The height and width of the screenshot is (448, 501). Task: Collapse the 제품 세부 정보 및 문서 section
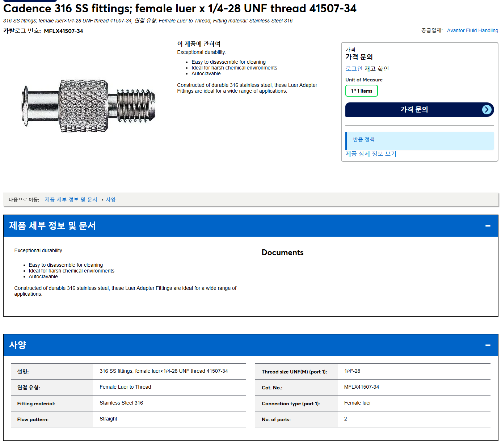(x=488, y=226)
